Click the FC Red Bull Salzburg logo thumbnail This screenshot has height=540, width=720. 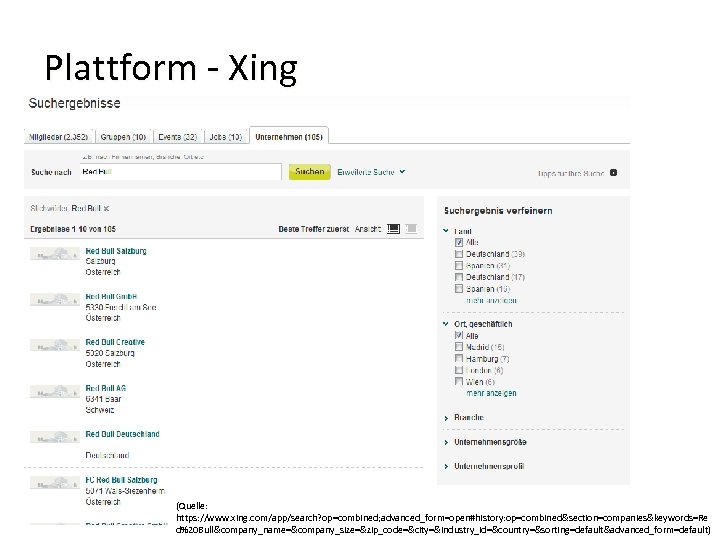(55, 483)
